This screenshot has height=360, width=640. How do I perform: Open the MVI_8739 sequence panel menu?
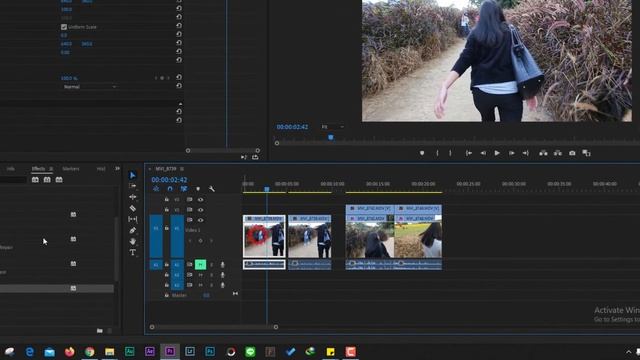182,169
